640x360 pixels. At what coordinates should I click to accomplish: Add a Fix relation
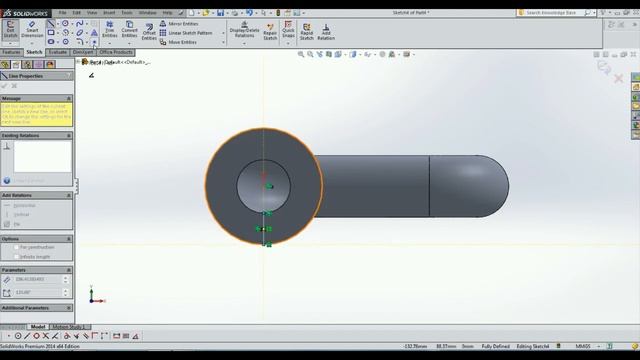click(12, 224)
